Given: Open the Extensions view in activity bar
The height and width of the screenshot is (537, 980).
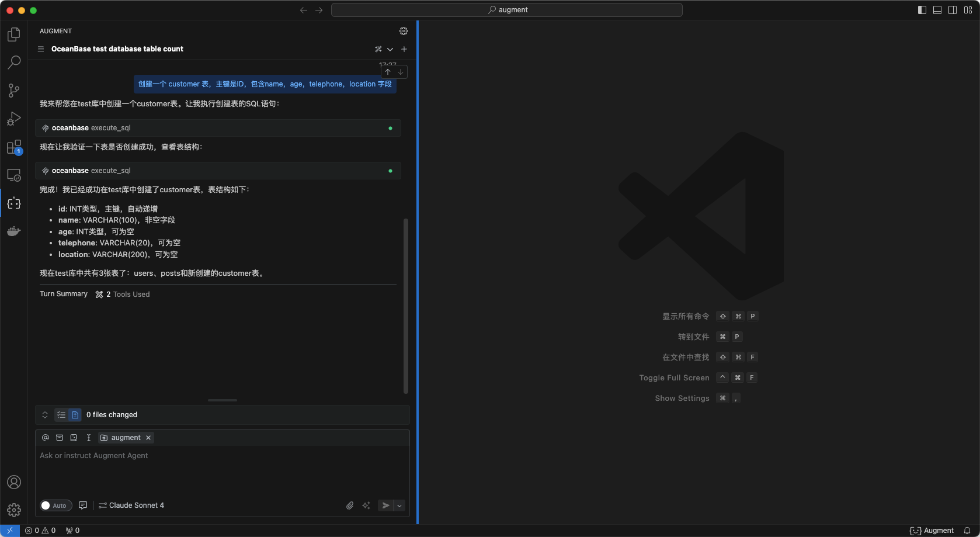Looking at the screenshot, I should click(14, 147).
